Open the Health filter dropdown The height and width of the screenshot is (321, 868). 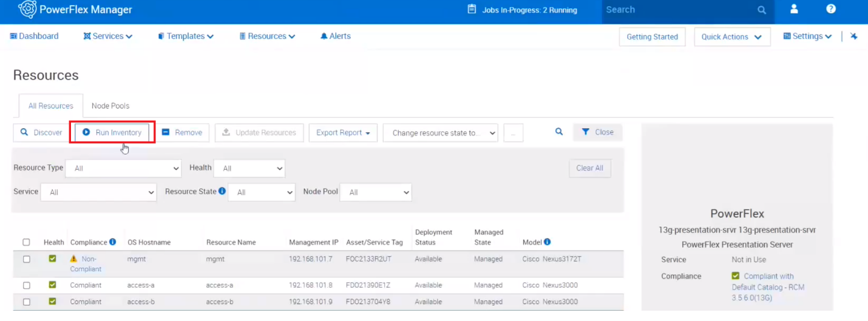[249, 168]
